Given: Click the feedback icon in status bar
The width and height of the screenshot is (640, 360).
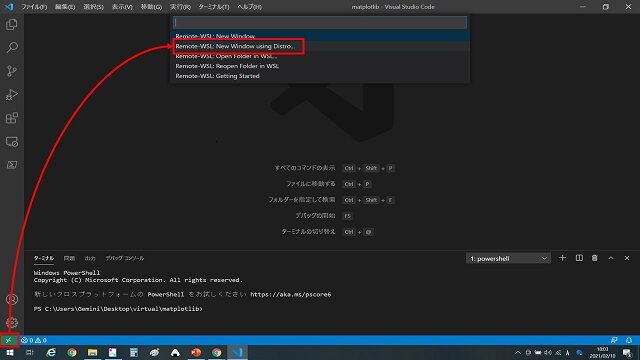Looking at the screenshot, I should [614, 340].
